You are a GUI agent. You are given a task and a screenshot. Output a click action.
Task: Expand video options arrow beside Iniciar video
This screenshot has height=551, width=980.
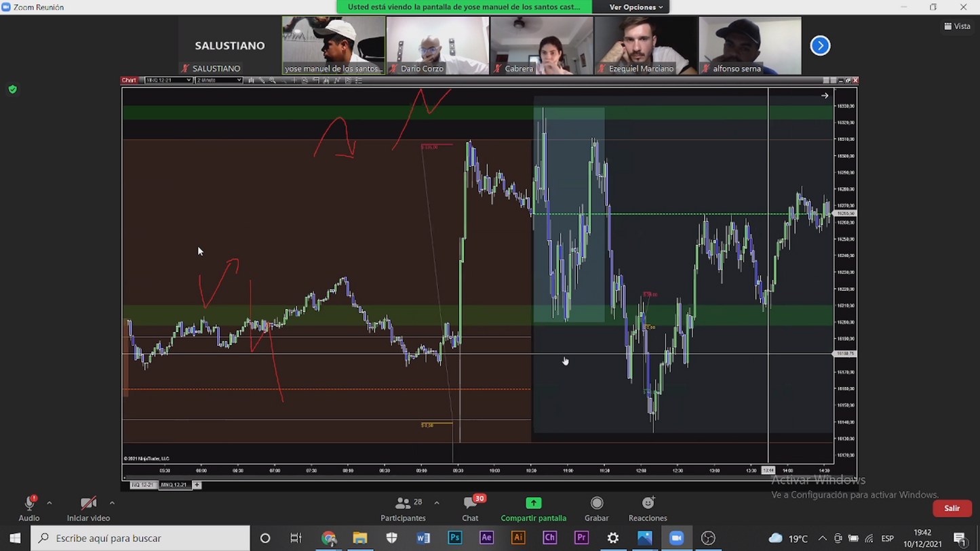[112, 503]
